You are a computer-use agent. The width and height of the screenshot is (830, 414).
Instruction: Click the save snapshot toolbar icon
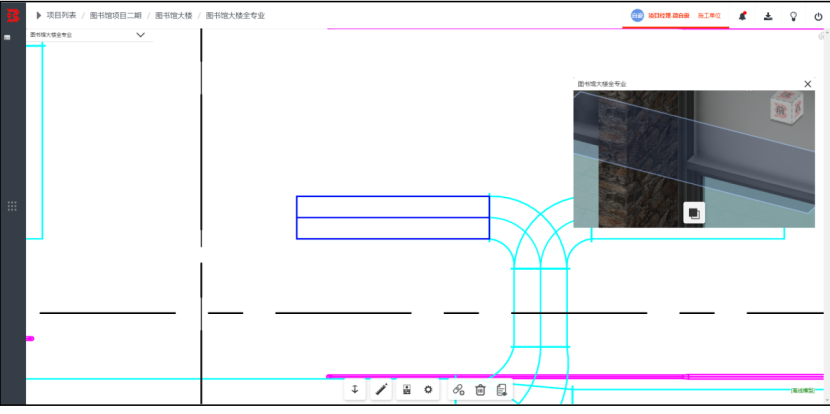pyautogui.click(x=407, y=390)
